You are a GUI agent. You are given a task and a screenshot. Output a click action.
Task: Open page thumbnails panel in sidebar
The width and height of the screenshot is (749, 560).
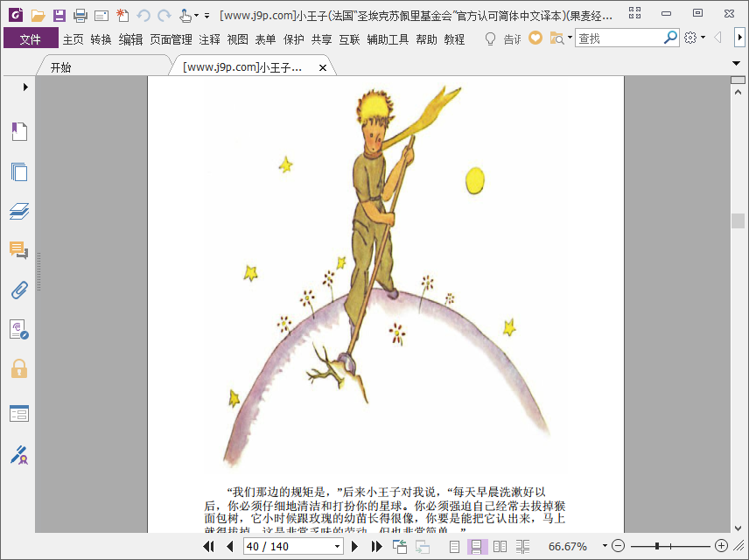click(19, 171)
